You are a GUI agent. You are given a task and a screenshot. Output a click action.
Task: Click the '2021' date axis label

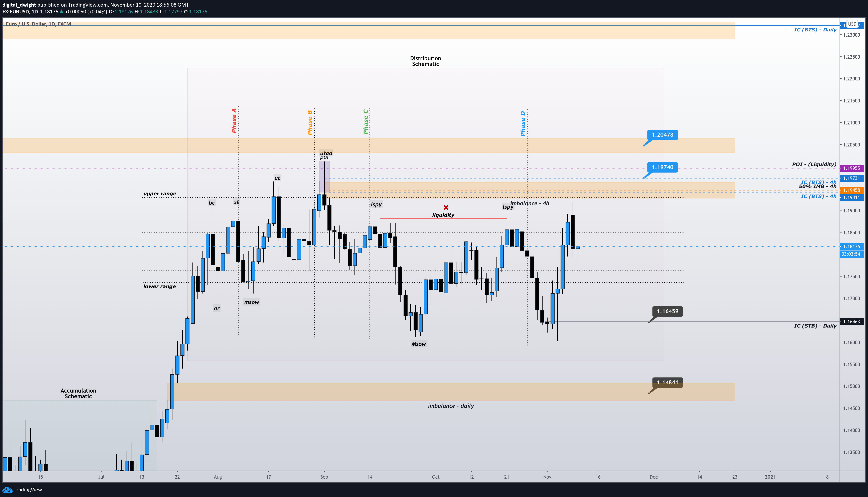pyautogui.click(x=770, y=477)
